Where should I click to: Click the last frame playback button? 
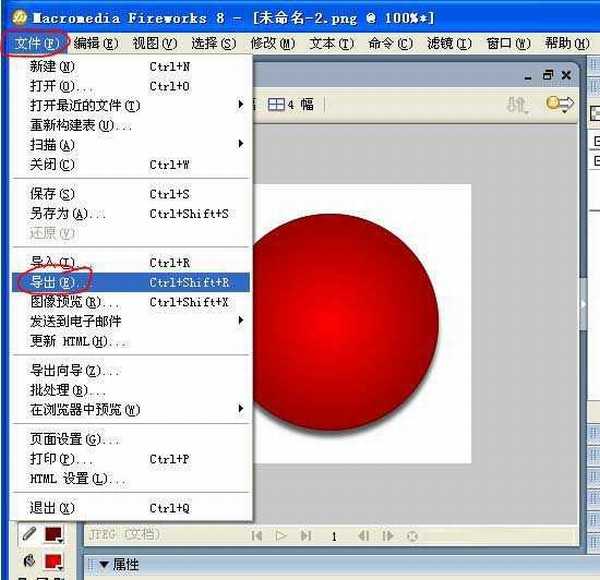(306, 536)
